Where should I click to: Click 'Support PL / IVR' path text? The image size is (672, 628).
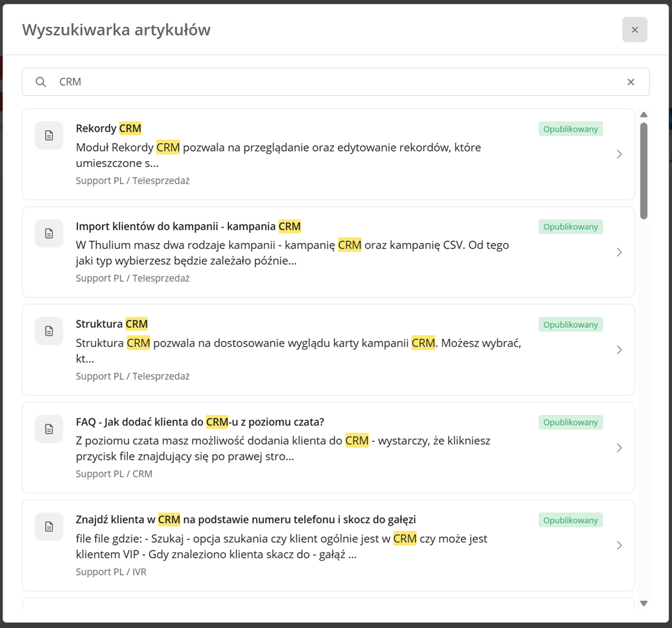(x=111, y=572)
